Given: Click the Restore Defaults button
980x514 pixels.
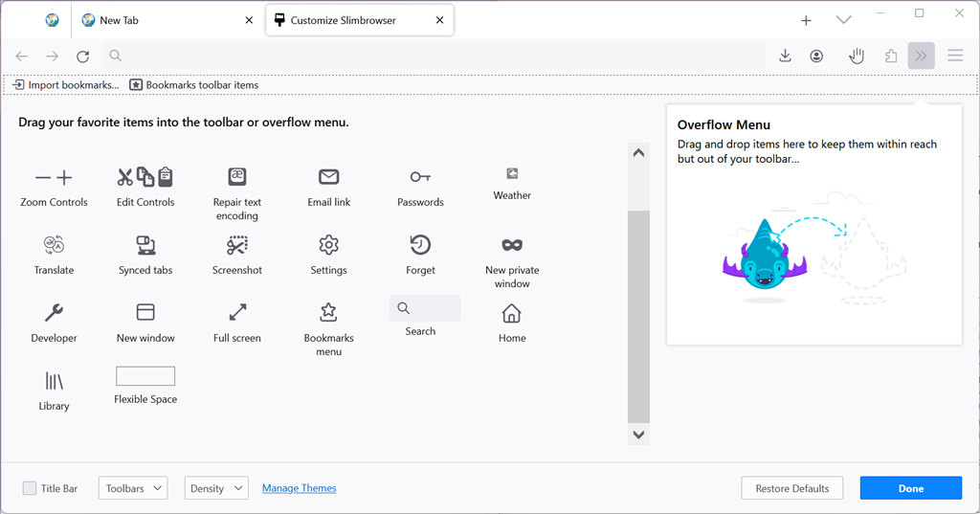Looking at the screenshot, I should coord(791,488).
